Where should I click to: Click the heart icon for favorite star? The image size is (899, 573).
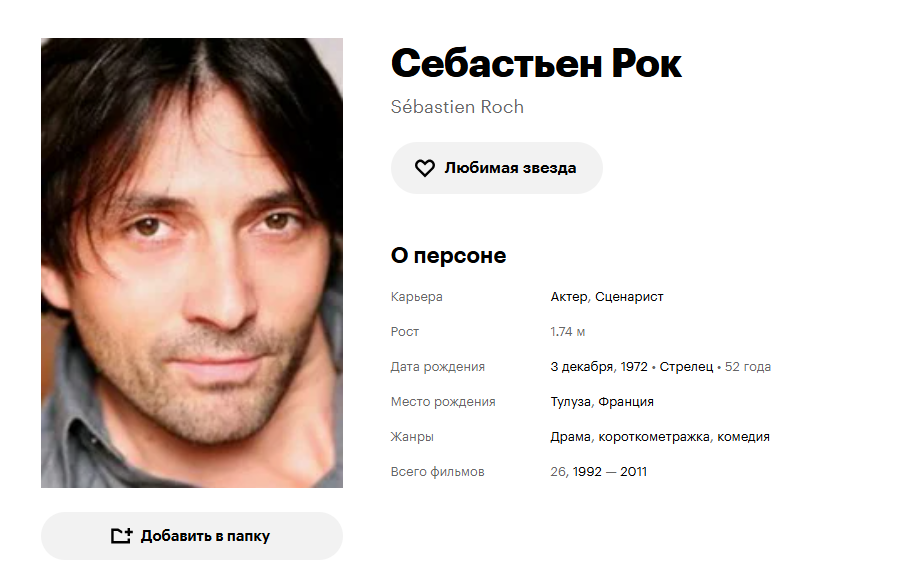425,168
